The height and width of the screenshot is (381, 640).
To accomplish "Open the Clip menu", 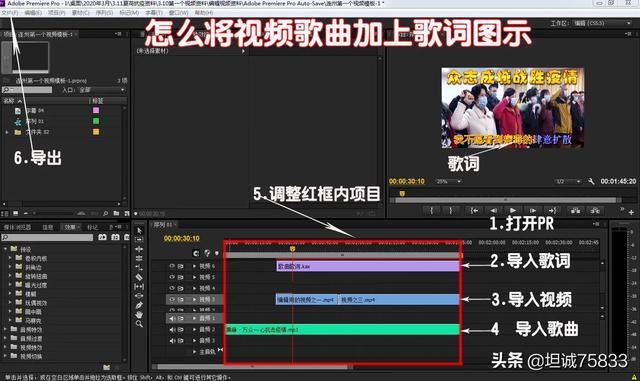I will 80,13.
